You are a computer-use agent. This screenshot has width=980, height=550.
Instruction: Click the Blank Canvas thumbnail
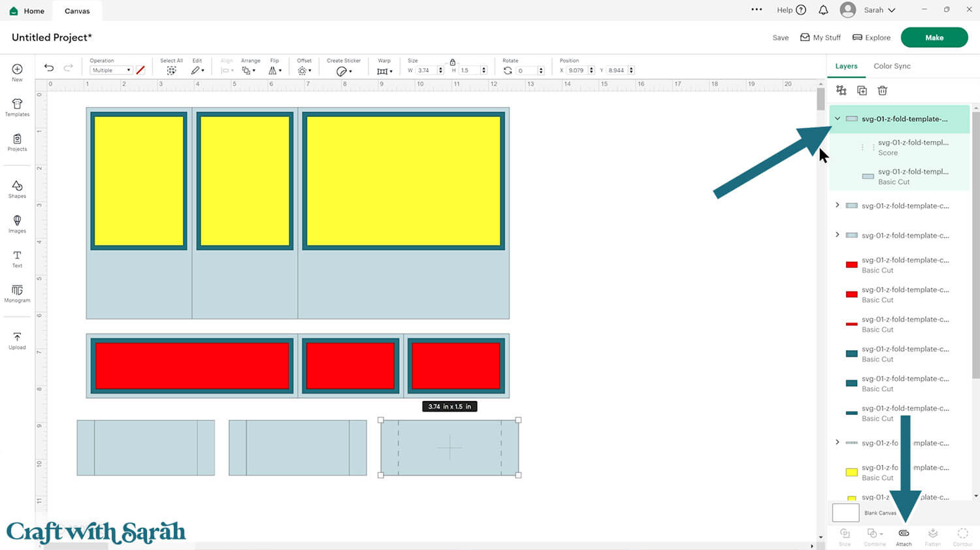coord(845,513)
